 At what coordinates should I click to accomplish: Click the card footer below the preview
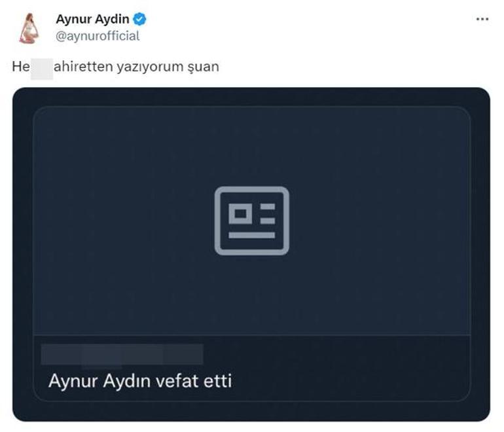[x=252, y=369]
